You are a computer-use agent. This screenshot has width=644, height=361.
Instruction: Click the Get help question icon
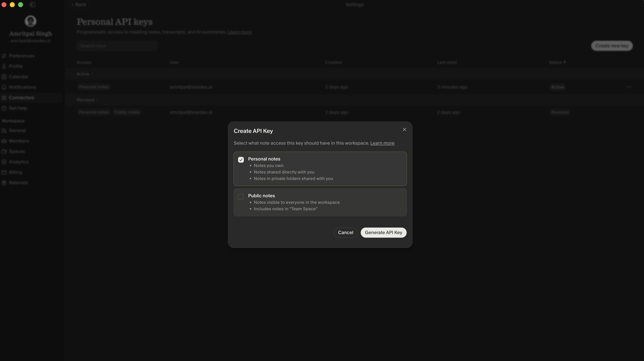click(x=4, y=108)
